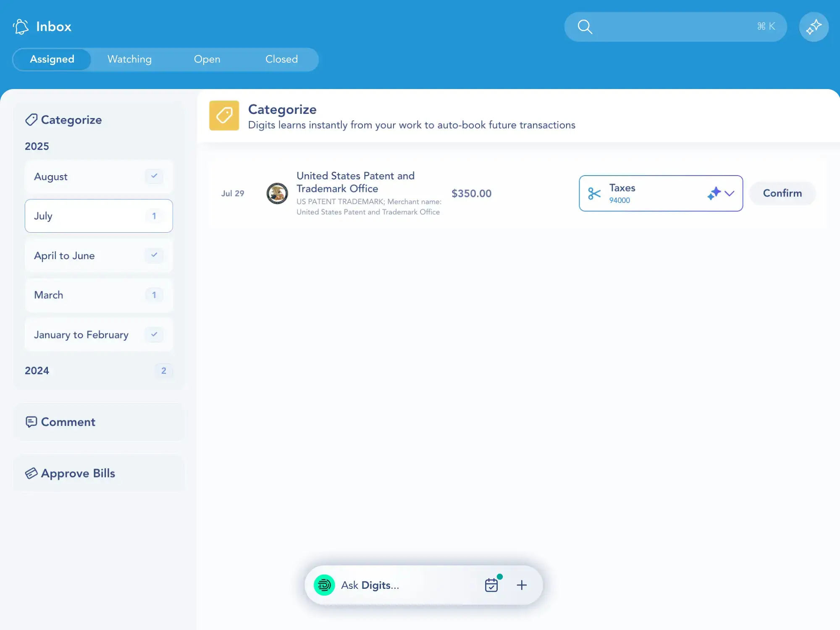
Task: Click the search magnifier icon
Action: click(585, 27)
